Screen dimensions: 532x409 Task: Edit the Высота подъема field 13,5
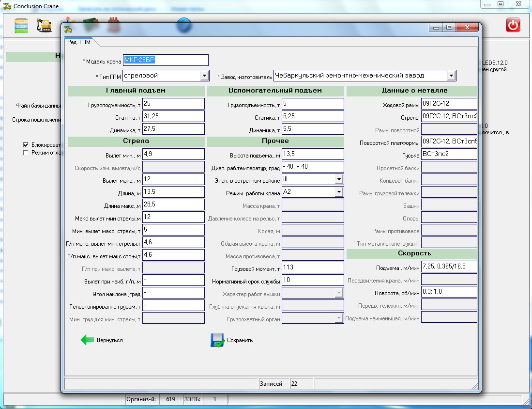tap(313, 154)
